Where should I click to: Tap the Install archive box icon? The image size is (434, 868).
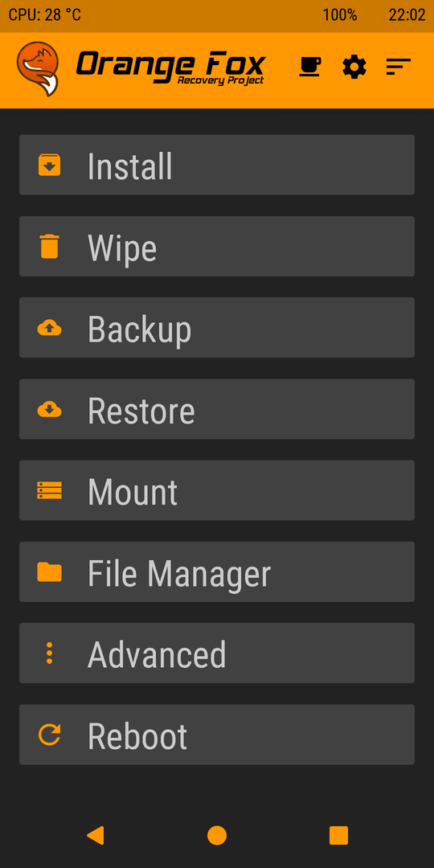[x=49, y=165]
